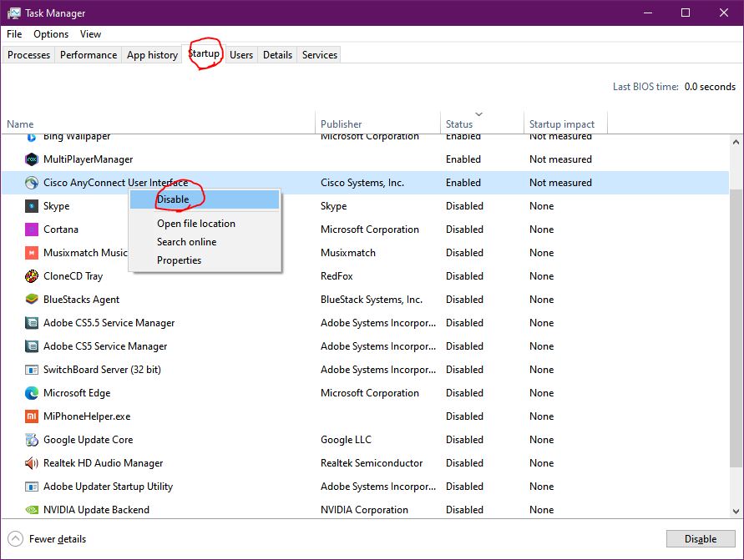Switch to the Performance tab
The height and width of the screenshot is (560, 744).
click(89, 55)
